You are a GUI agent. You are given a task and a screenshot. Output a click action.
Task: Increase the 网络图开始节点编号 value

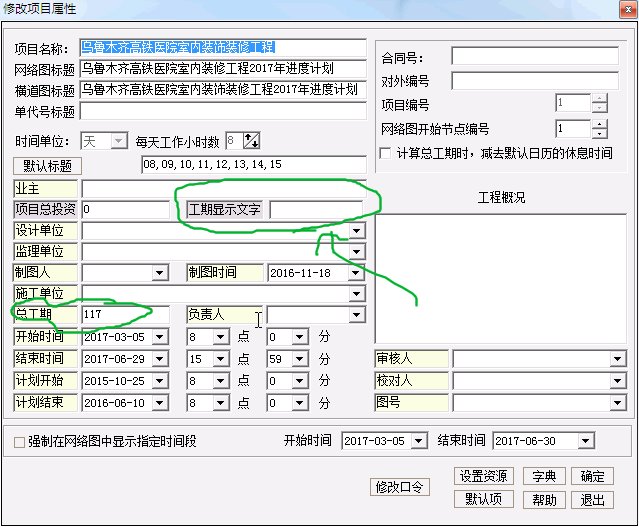pyautogui.click(x=599, y=124)
